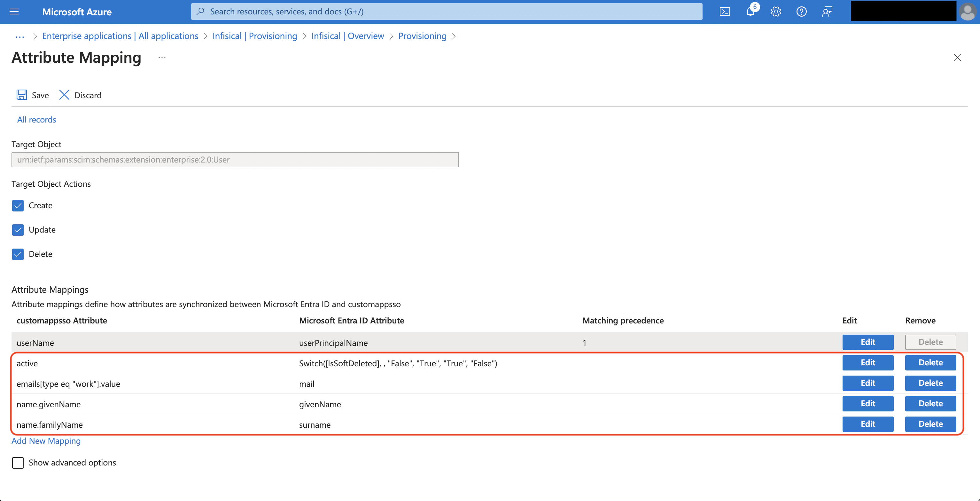Click the Save disk icon

[x=22, y=95]
